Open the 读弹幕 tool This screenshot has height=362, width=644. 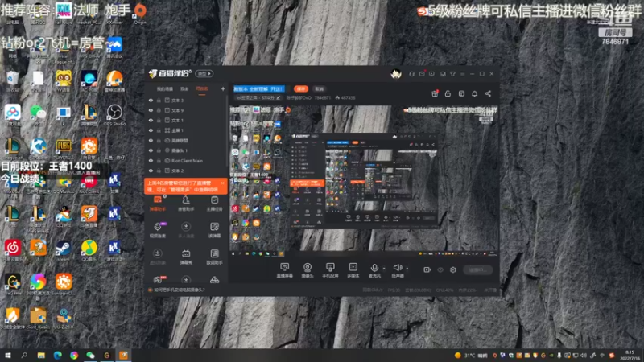click(214, 230)
